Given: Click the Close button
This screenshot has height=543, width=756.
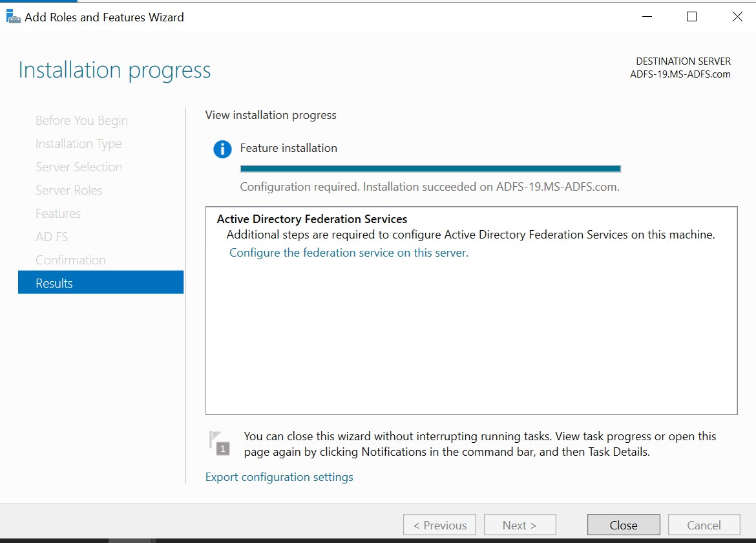Looking at the screenshot, I should click(624, 525).
